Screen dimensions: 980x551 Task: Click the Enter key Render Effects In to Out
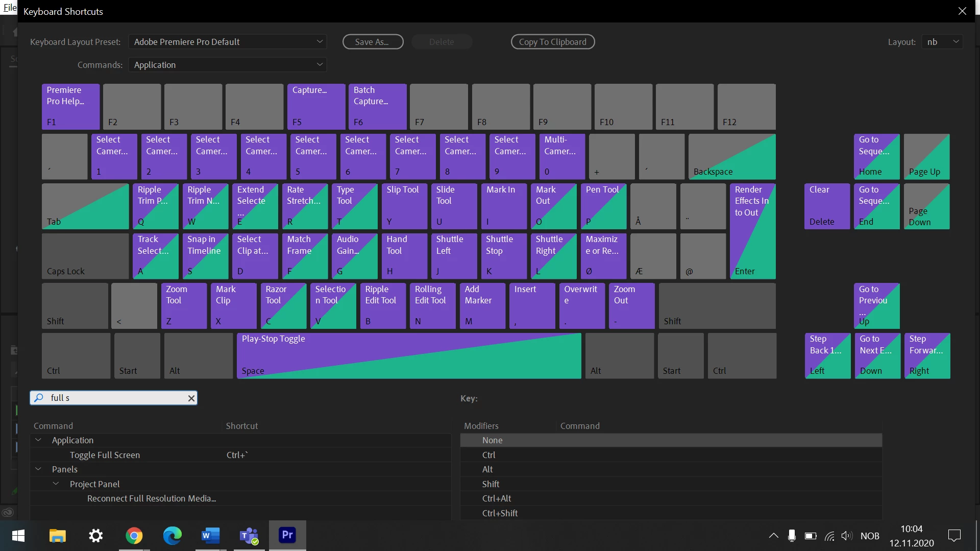coord(753,231)
